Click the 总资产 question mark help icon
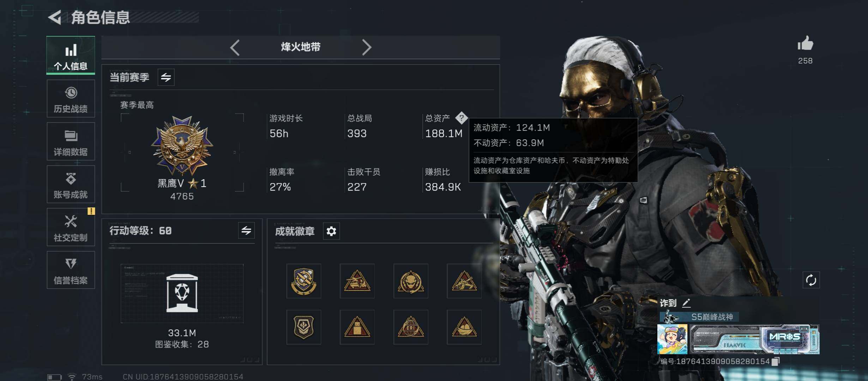This screenshot has height=381, width=868. [x=462, y=118]
